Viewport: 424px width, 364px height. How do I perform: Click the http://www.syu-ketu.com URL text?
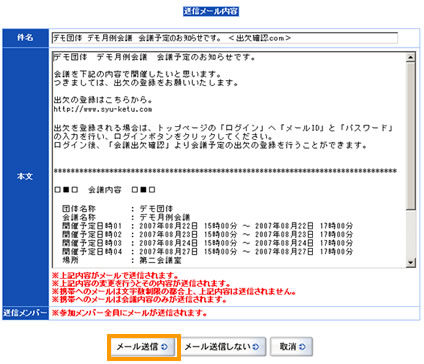(x=103, y=109)
